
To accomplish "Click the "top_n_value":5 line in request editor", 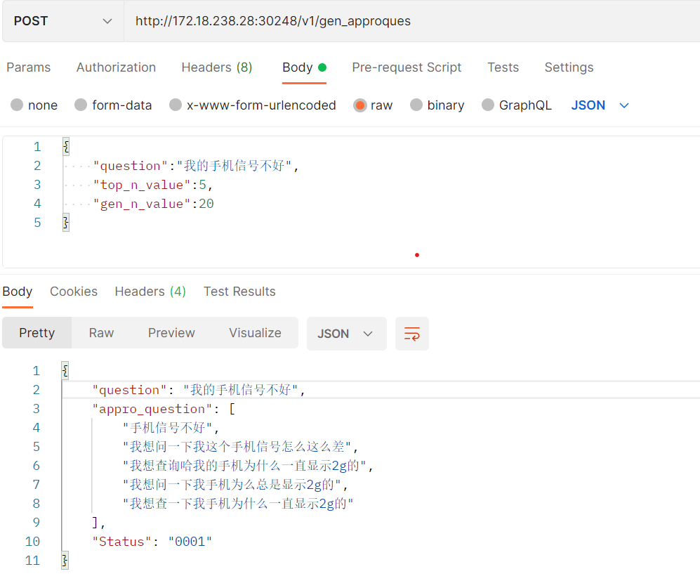I will (x=152, y=185).
